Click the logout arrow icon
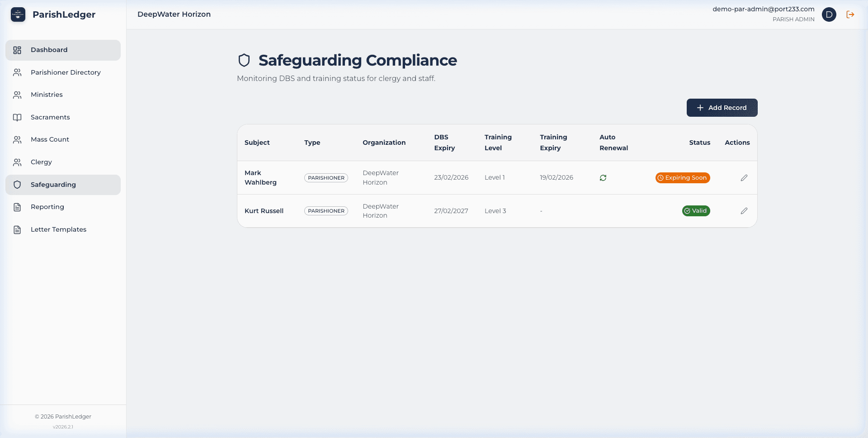 coord(850,14)
